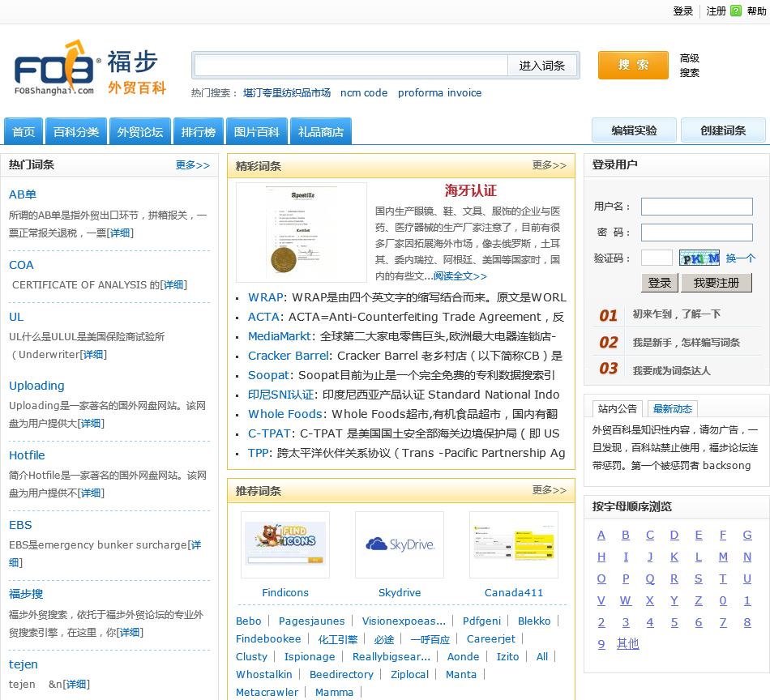
Task: Click the 我要注册 register button
Action: pyautogui.click(x=717, y=283)
